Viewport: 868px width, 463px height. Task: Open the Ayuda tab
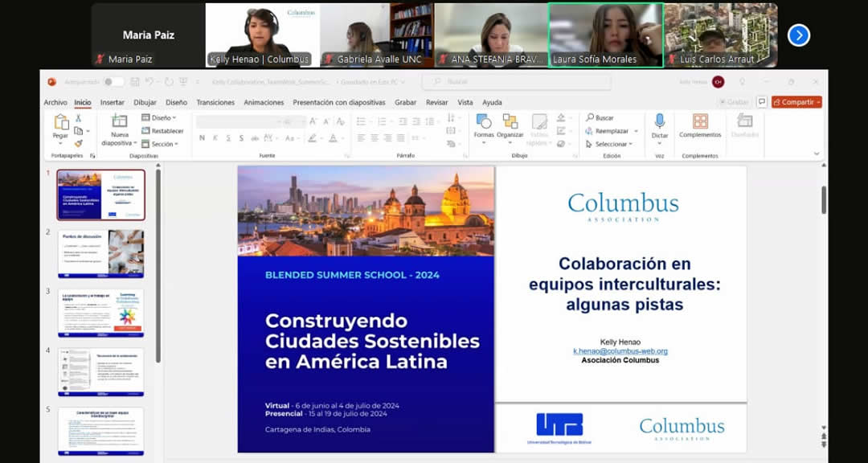pos(492,102)
